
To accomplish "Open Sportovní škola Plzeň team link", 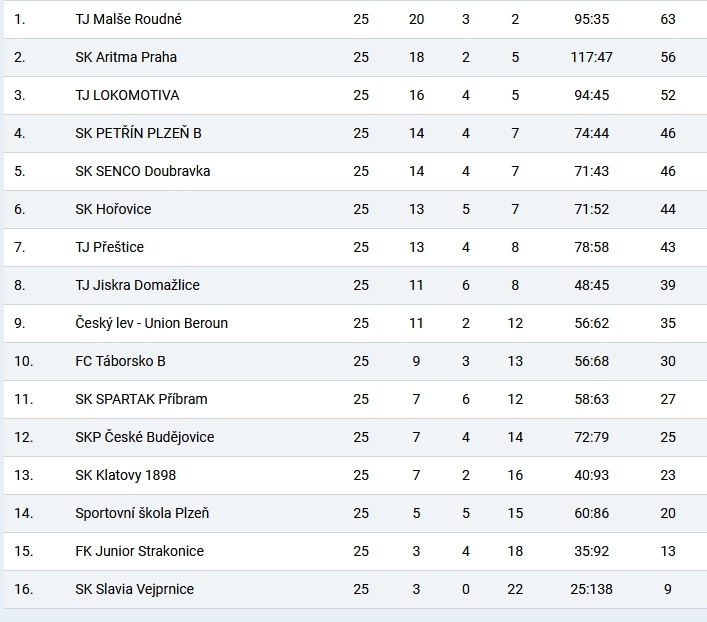I will pyautogui.click(x=142, y=513).
